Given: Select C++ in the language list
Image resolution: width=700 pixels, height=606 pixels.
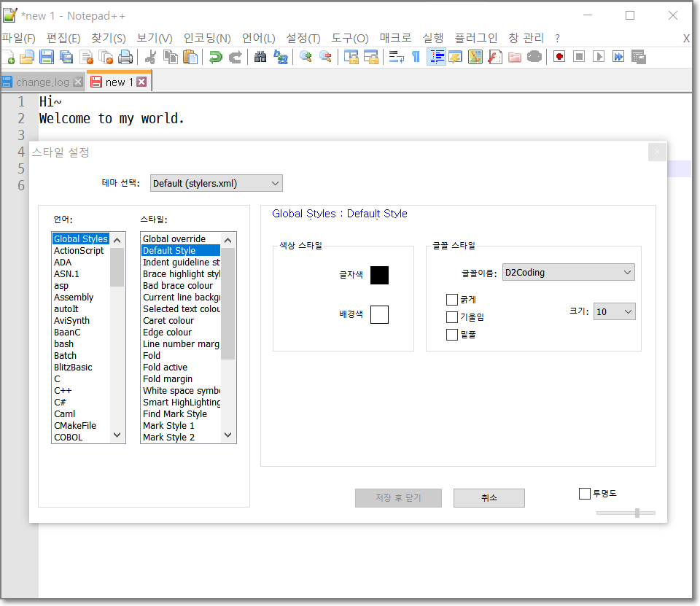Looking at the screenshot, I should coord(63,391).
